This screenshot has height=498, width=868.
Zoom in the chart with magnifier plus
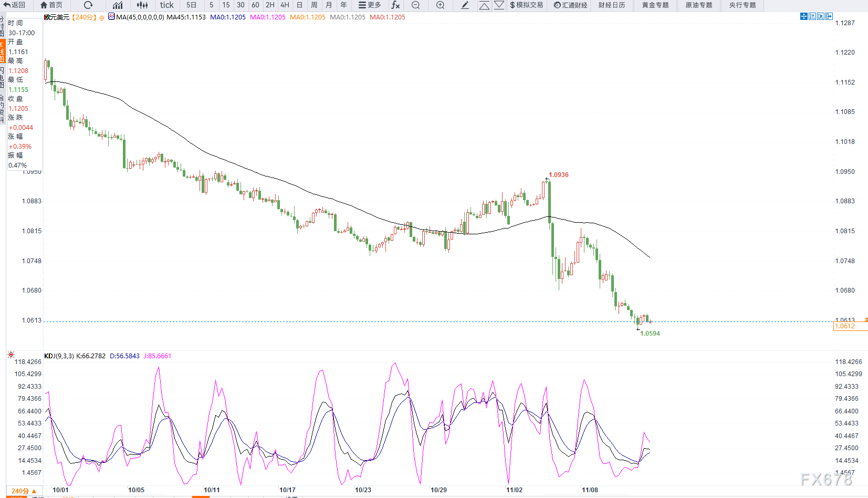tap(440, 5)
